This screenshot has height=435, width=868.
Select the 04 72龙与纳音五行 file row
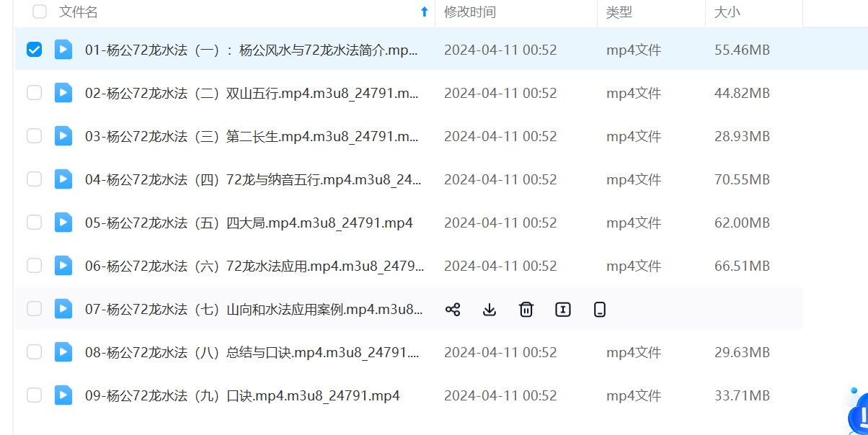[409, 179]
